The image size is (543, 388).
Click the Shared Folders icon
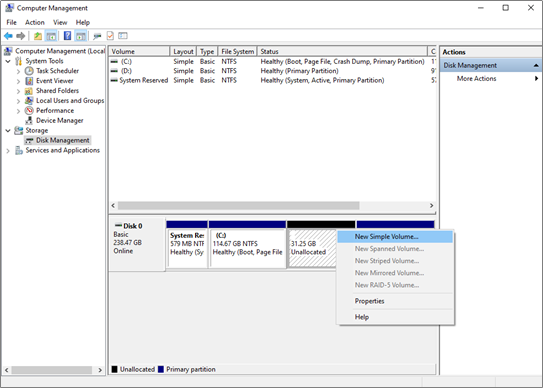click(29, 91)
